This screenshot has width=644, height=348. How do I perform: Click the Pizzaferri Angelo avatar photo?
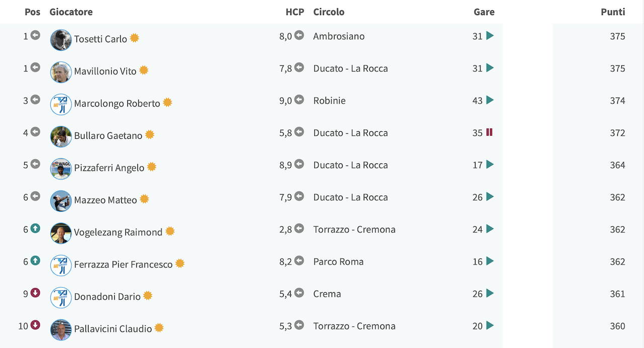click(61, 168)
